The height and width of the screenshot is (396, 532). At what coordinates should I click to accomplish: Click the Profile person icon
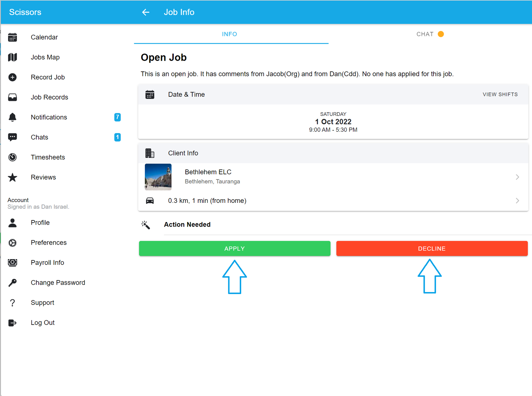(12, 223)
